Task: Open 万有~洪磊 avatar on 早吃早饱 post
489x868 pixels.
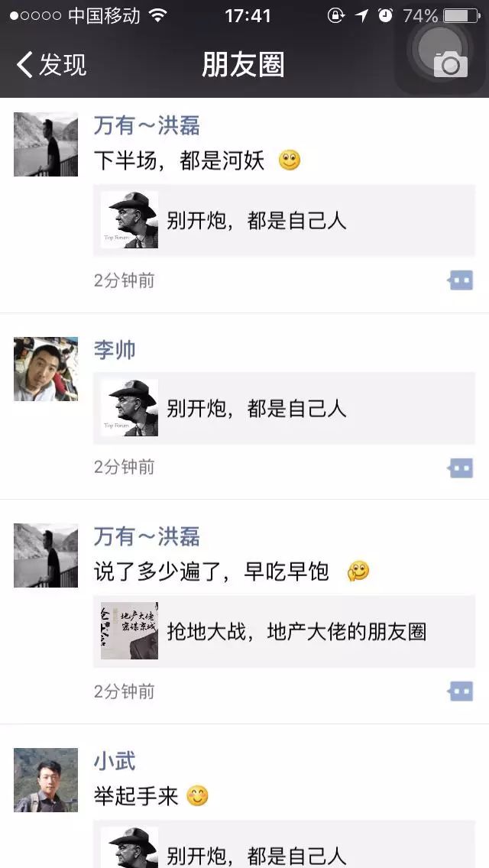Action: tap(45, 555)
